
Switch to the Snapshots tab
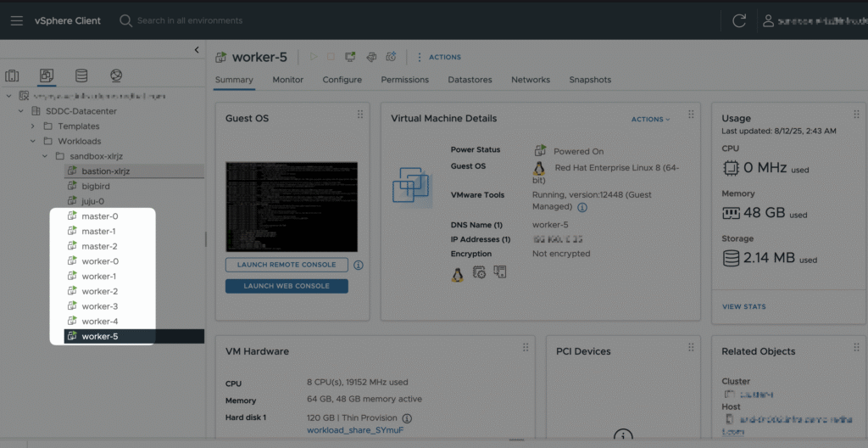[x=590, y=80]
